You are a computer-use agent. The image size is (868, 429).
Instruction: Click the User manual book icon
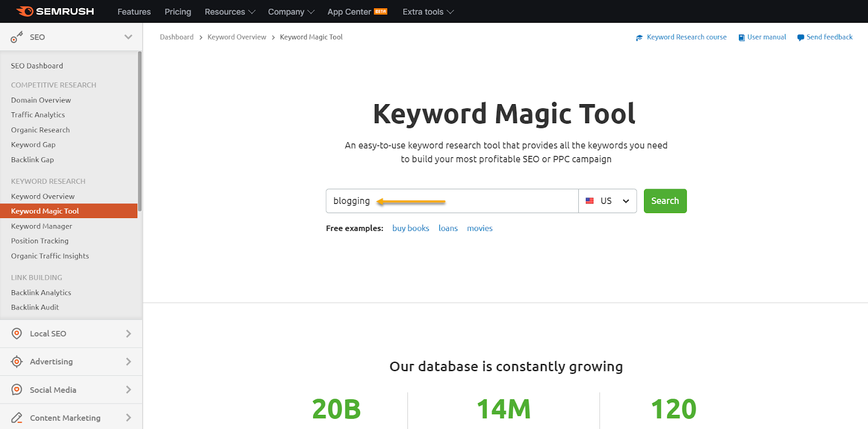[742, 37]
